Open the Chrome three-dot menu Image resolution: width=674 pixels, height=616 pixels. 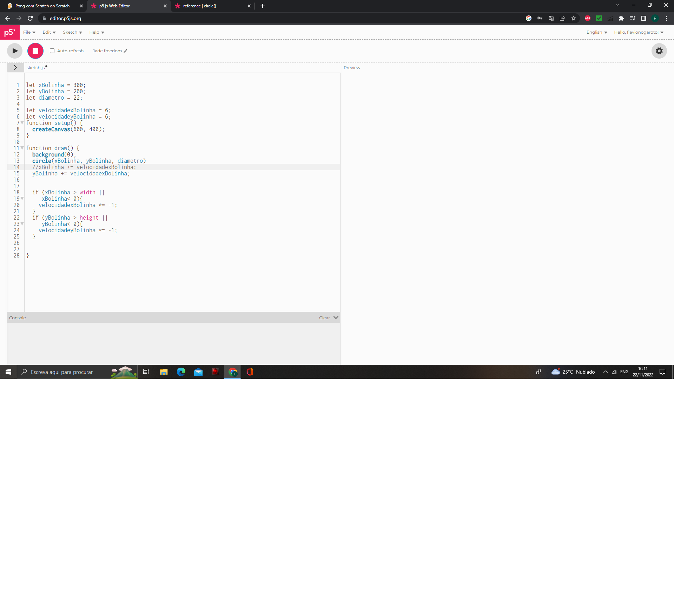[x=666, y=18]
